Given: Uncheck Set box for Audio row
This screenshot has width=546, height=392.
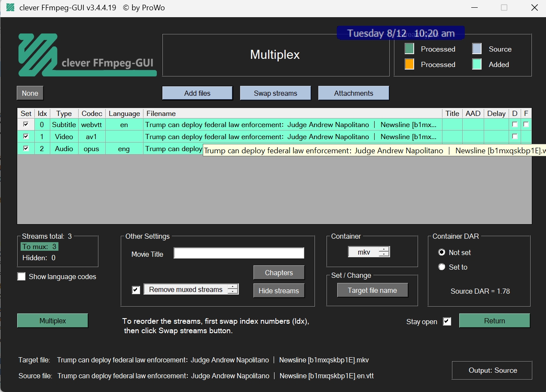Looking at the screenshot, I should tap(26, 149).
